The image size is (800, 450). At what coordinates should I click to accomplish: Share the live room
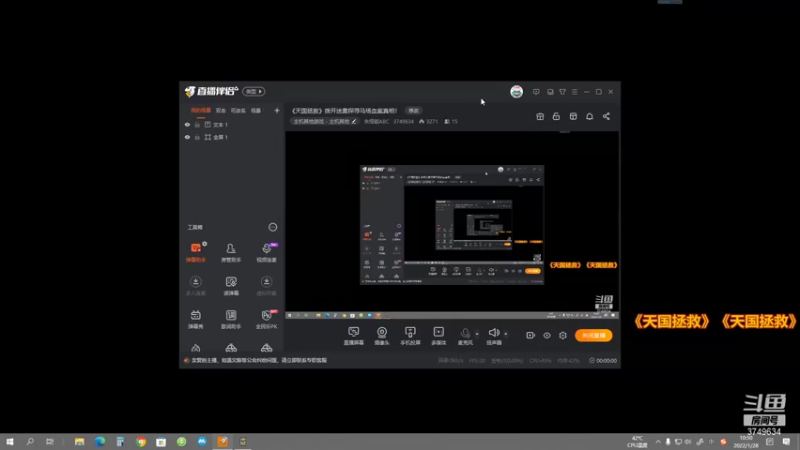(x=606, y=116)
